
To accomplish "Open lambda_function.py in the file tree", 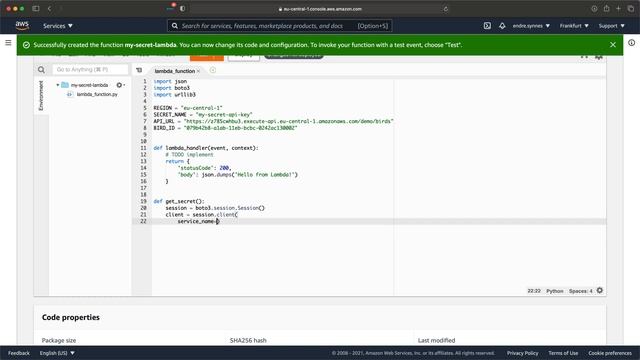I will tap(97, 94).
